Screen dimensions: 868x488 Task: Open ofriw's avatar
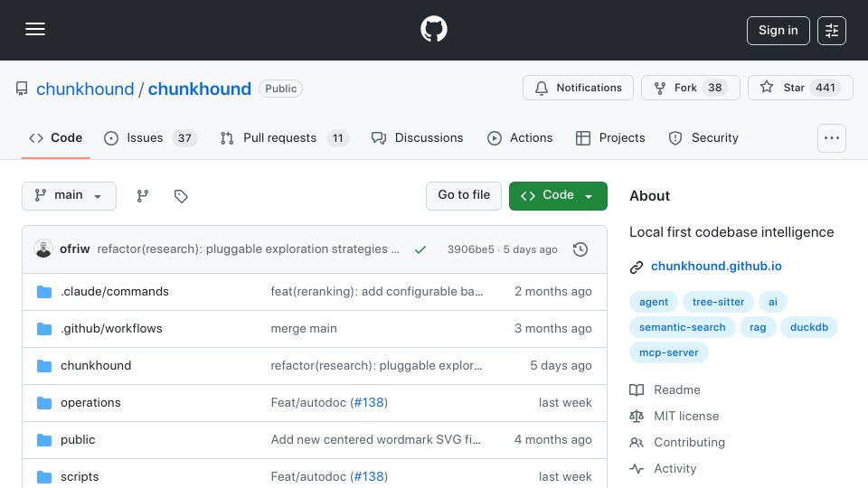pos(43,249)
